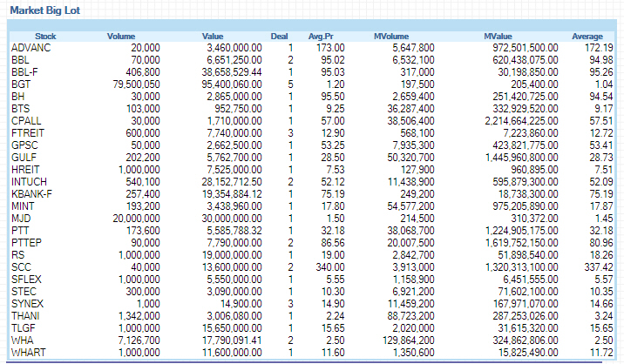Sort by the Volume column header
Screen dimensions: 624x364
[121, 37]
